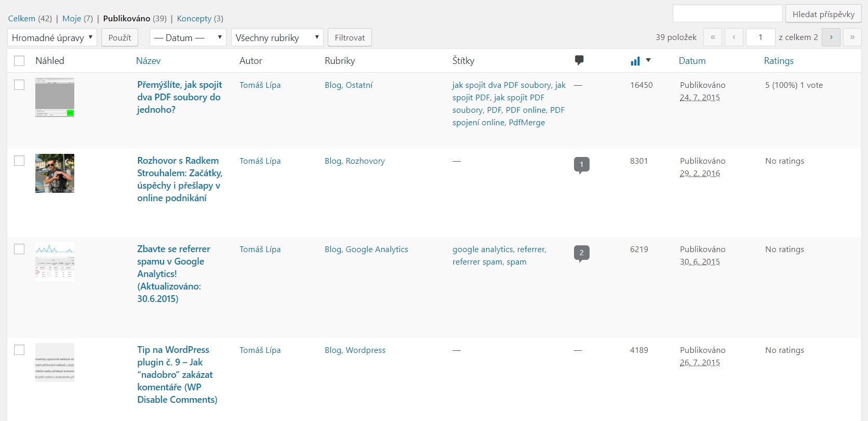Sort the list by Ratings column

pos(778,61)
